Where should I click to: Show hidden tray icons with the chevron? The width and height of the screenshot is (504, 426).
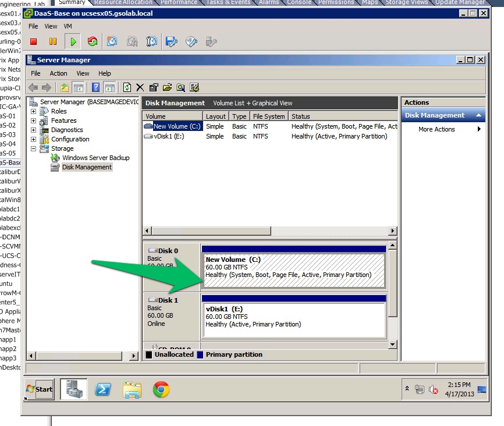pyautogui.click(x=407, y=389)
